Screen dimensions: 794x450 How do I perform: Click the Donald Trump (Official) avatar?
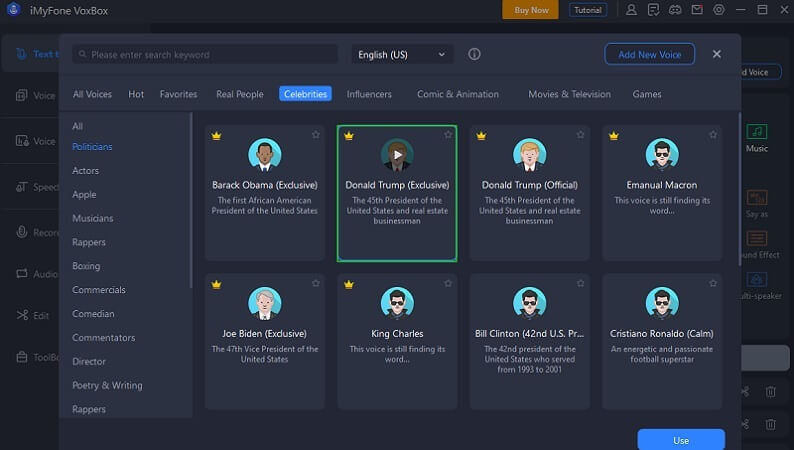(530, 154)
